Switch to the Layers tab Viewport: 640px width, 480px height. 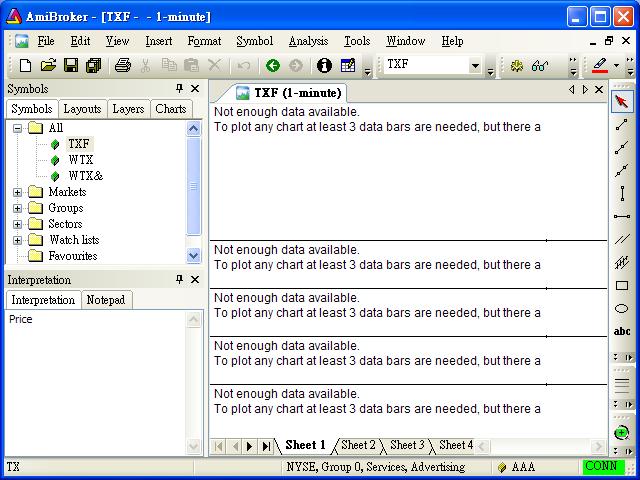[x=128, y=109]
